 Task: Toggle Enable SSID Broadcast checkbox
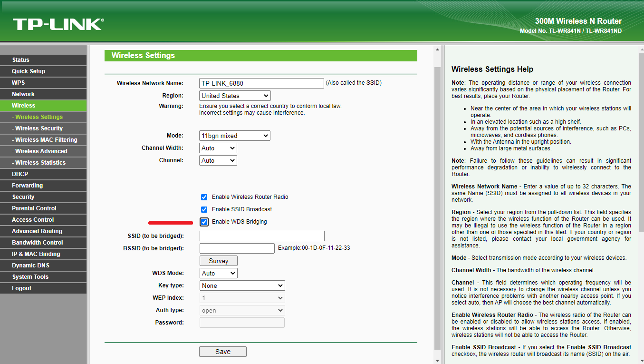pyautogui.click(x=204, y=209)
